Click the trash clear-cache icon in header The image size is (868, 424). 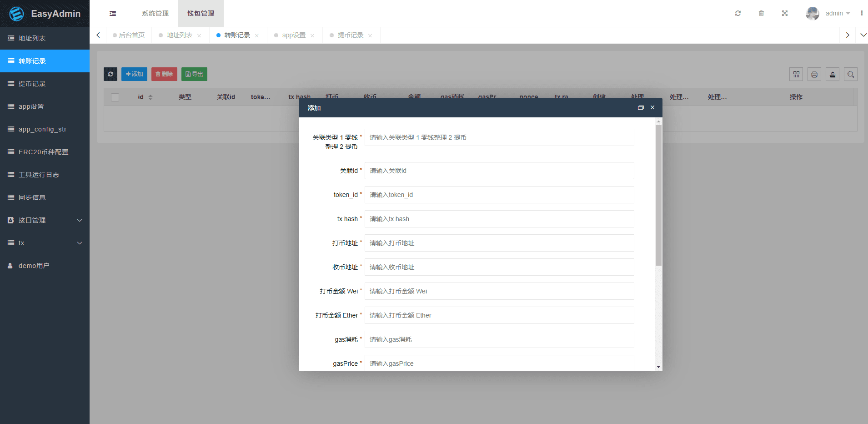[761, 13]
